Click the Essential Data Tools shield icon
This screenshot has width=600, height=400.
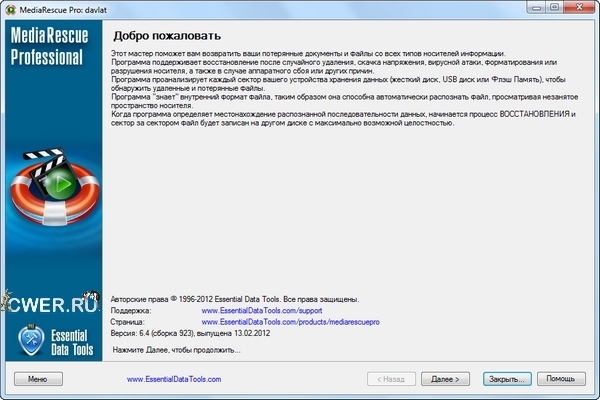click(31, 340)
